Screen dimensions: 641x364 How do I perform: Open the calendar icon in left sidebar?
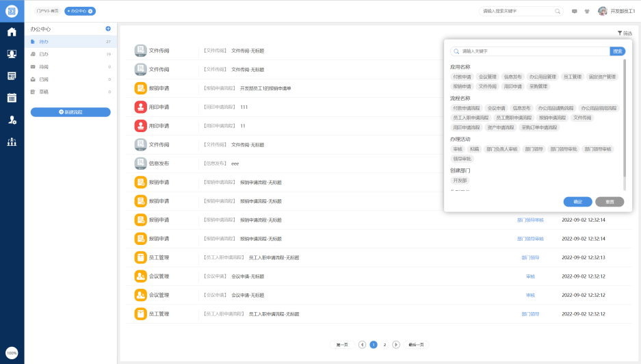pos(12,98)
